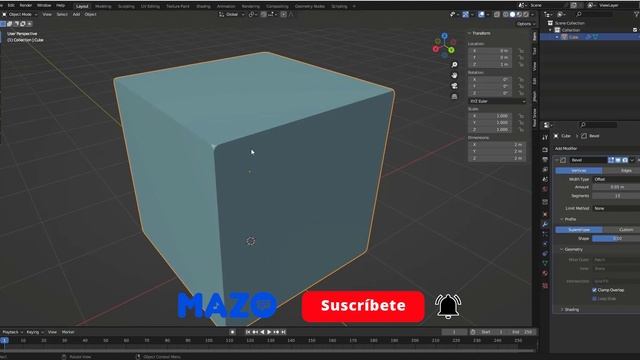Click the blue Z axis on navigation gizmo
The height and width of the screenshot is (360, 640).
coord(444,36)
